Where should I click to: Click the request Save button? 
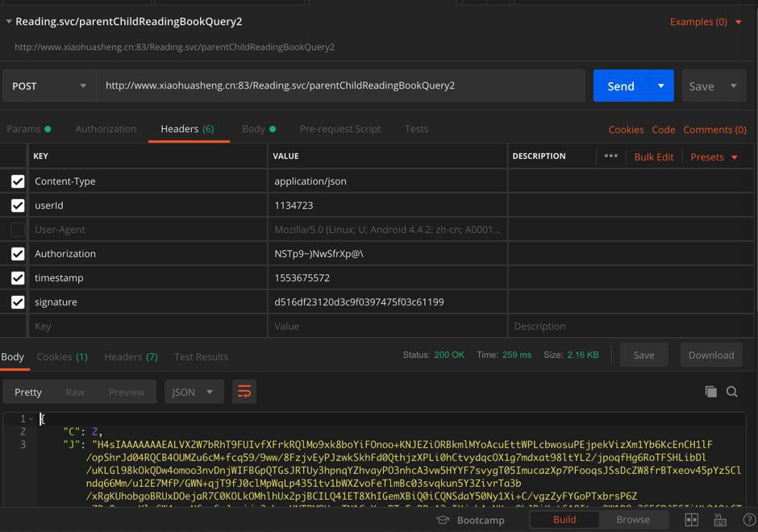pos(702,86)
